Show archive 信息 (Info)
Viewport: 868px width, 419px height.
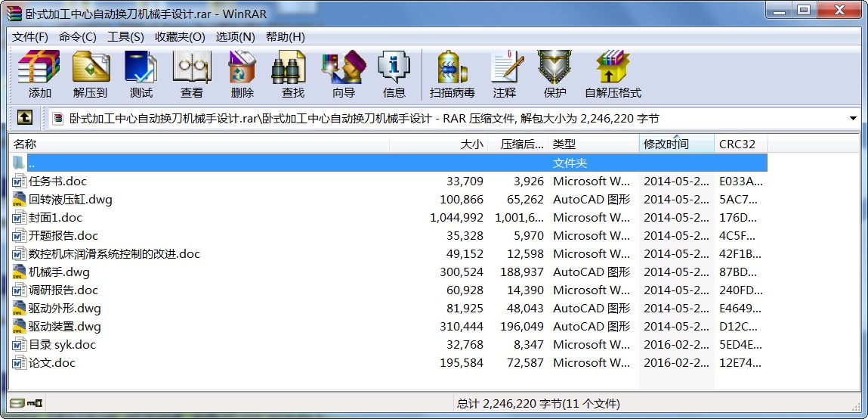(x=394, y=74)
